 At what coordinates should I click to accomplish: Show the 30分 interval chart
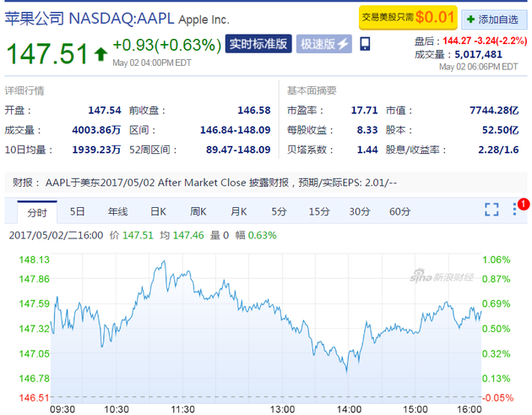[360, 211]
